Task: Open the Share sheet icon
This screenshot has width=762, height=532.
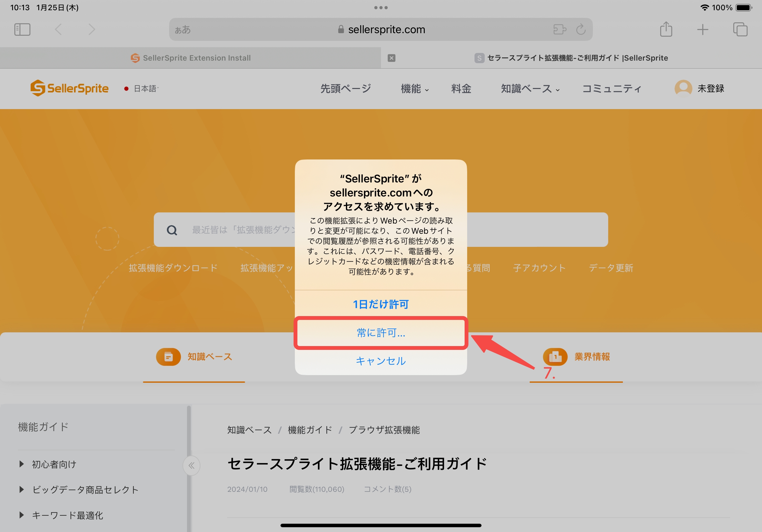Action: coord(666,29)
